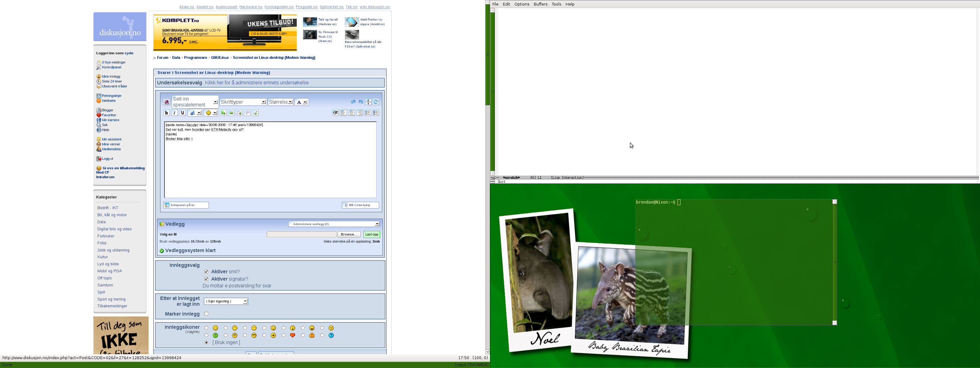
Task: Toggle the Aktiver smil checkbox
Action: pos(206,272)
